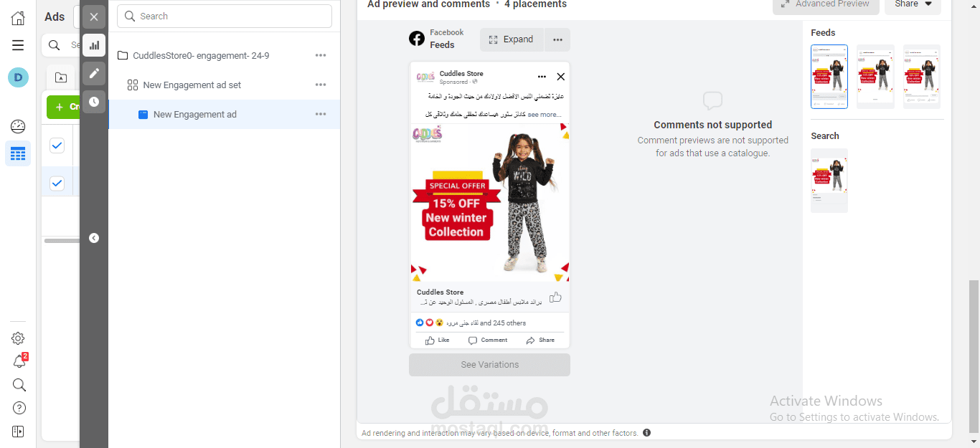Open the history clock icon
Viewport: 980px width, 448px height.
(94, 102)
